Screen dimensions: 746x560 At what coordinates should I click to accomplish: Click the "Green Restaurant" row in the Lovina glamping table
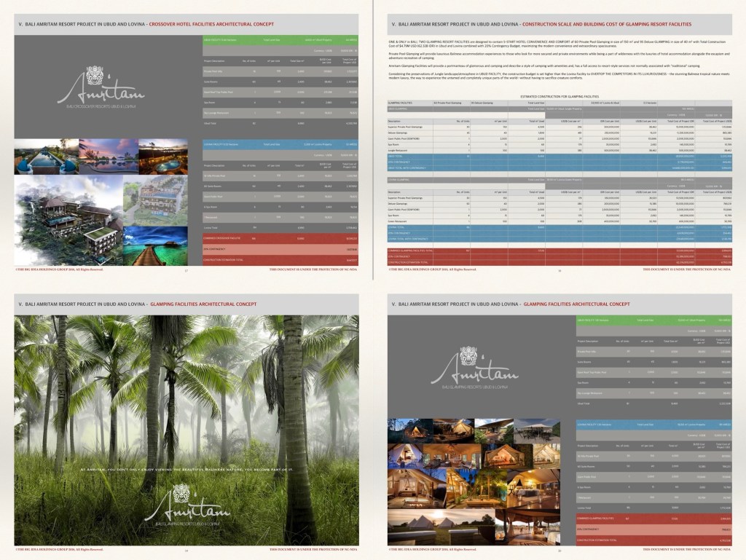[559, 221]
